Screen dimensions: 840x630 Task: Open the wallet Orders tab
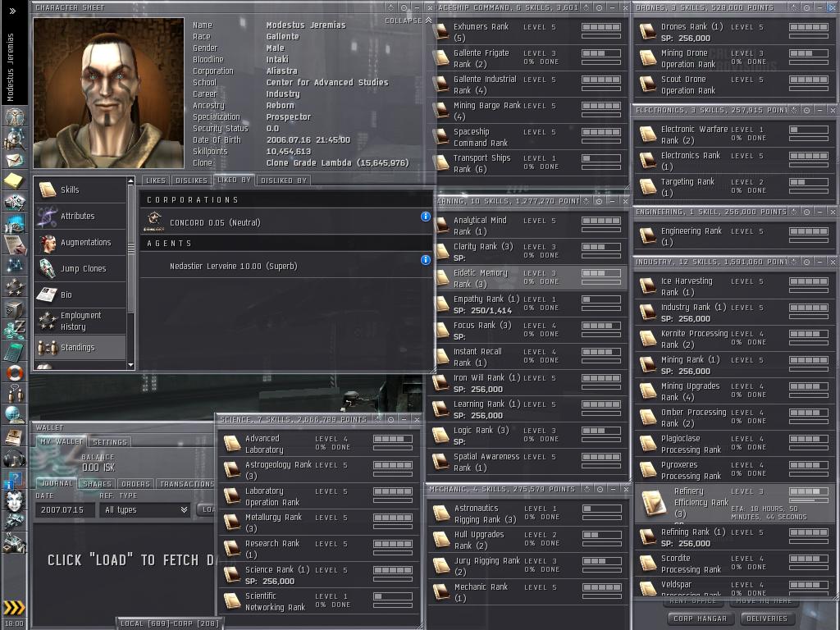pos(135,484)
